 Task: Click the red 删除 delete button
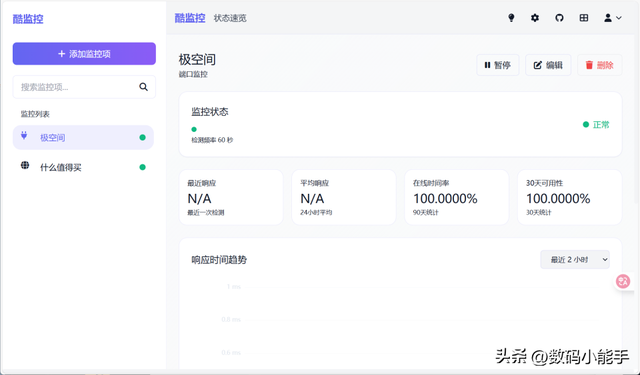[600, 65]
